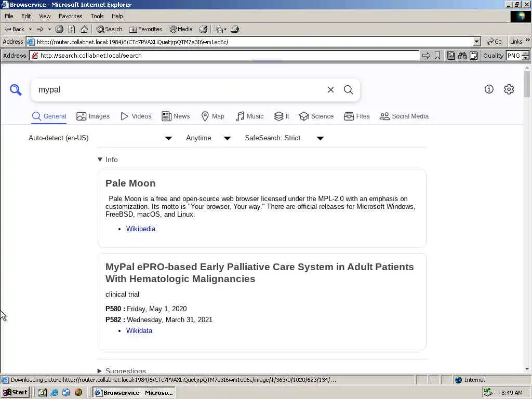Click Browservice taskbar window button

point(134,393)
